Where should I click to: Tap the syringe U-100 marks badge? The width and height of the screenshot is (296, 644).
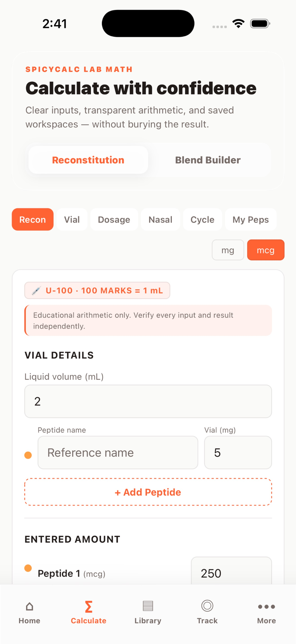tap(97, 290)
